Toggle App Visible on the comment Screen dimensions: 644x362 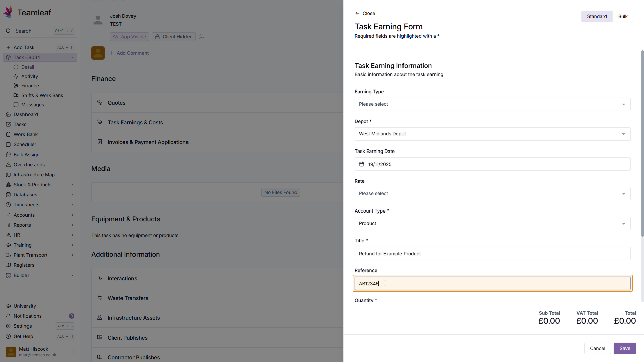(129, 37)
